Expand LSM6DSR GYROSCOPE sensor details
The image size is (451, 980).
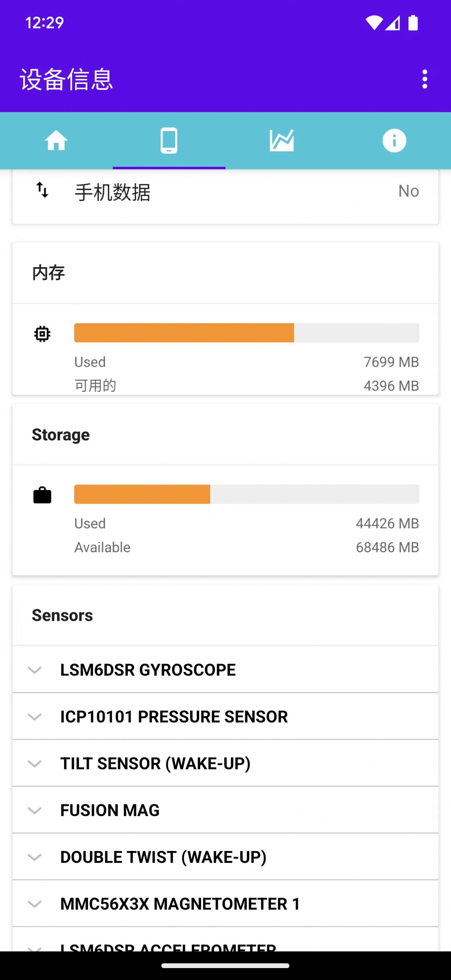[x=35, y=670]
